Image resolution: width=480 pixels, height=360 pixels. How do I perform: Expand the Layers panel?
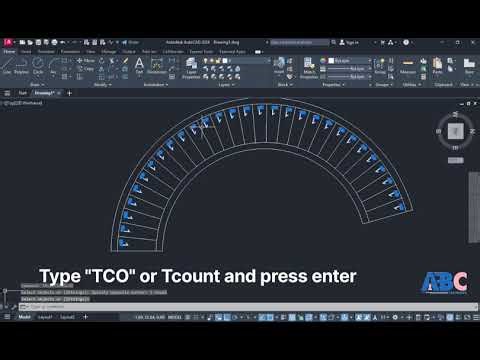point(226,85)
